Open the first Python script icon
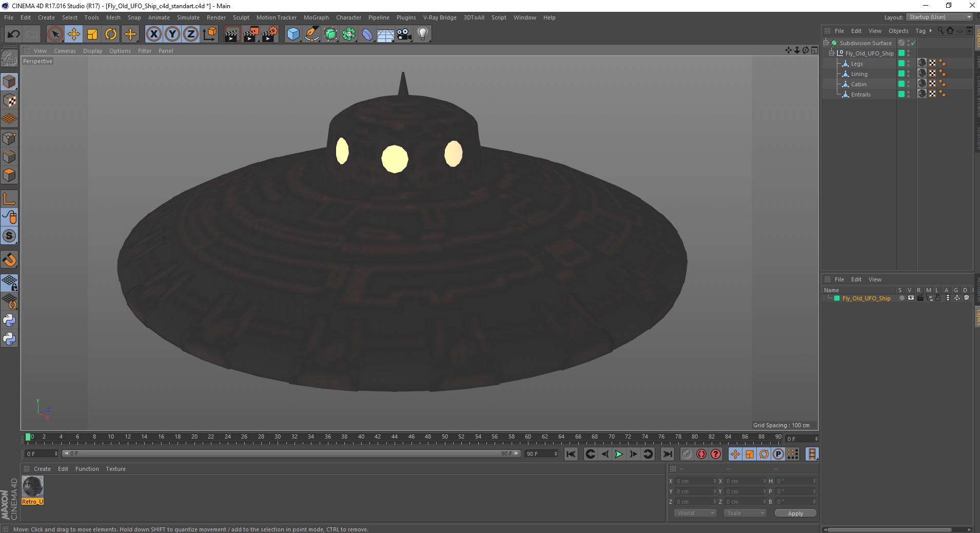Viewport: 980px width, 533px height. (x=9, y=320)
